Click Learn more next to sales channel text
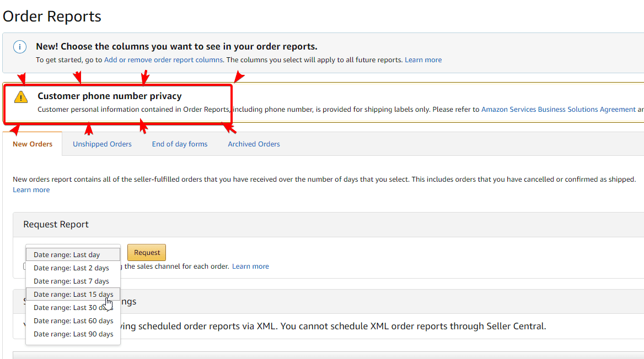The height and width of the screenshot is (359, 644). point(250,266)
